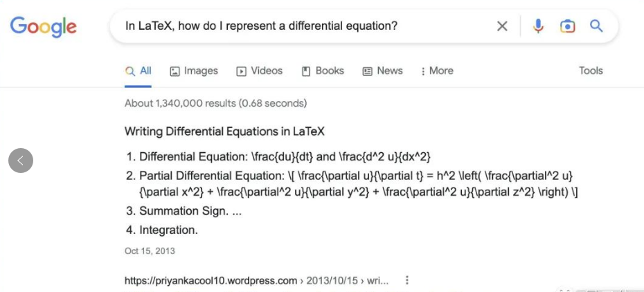644x292 pixels.
Task: Click 'Writing Differential Equations in LaTeX' heading
Action: tap(224, 131)
